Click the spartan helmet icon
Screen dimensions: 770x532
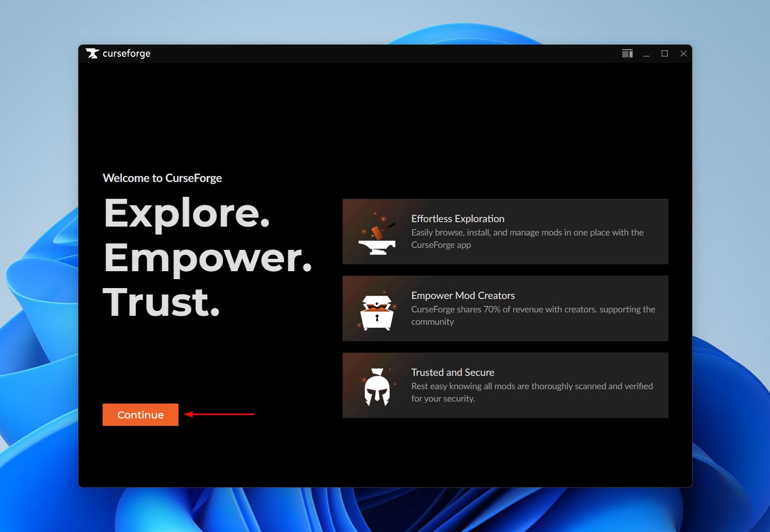pos(377,388)
